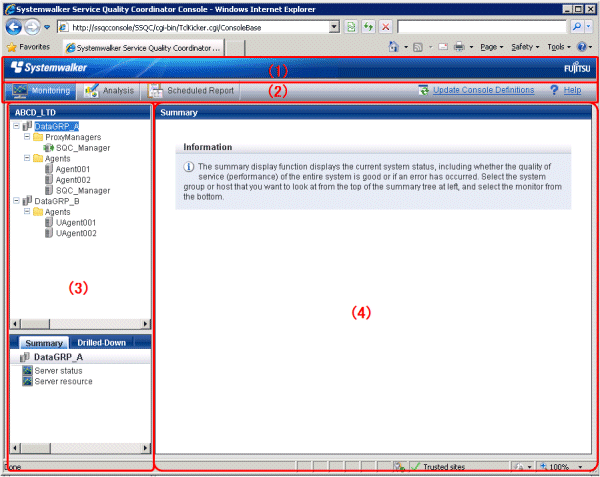
Task: Click the Stop loading X icon
Action: coord(386,27)
